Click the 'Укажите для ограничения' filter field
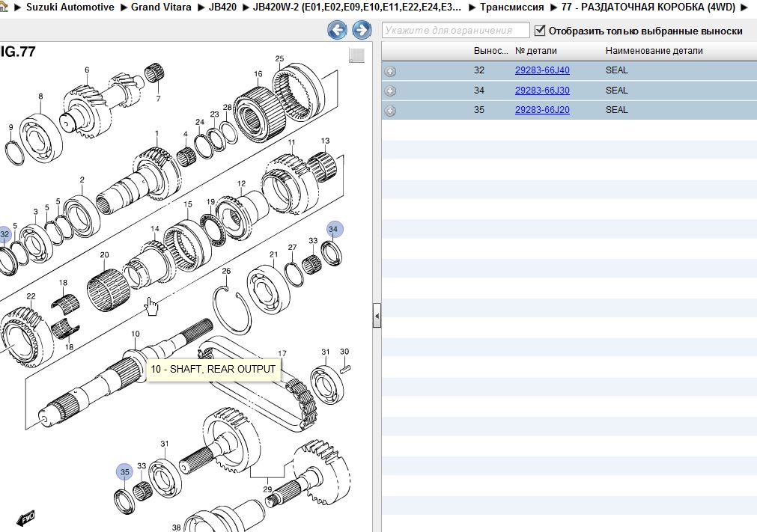 point(457,31)
